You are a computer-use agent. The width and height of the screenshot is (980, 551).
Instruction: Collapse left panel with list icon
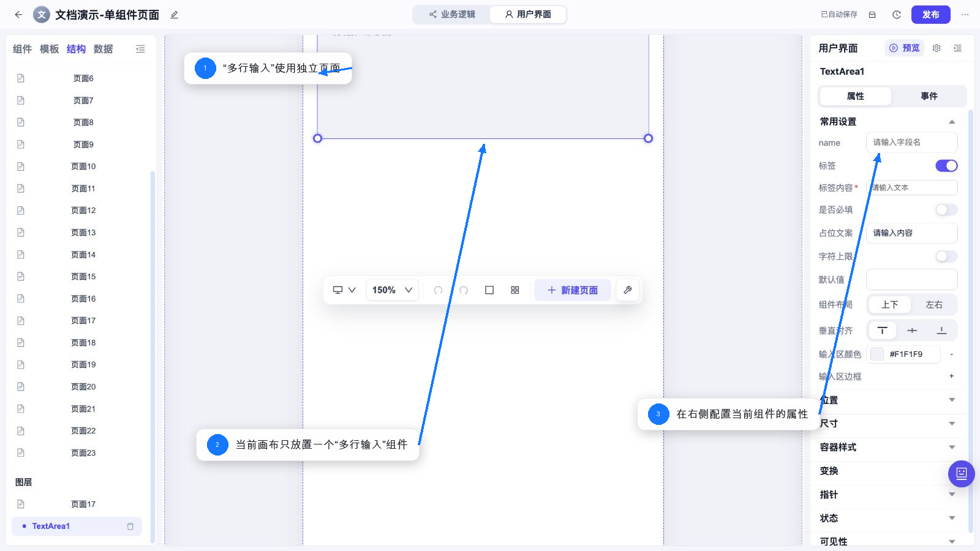pos(140,49)
